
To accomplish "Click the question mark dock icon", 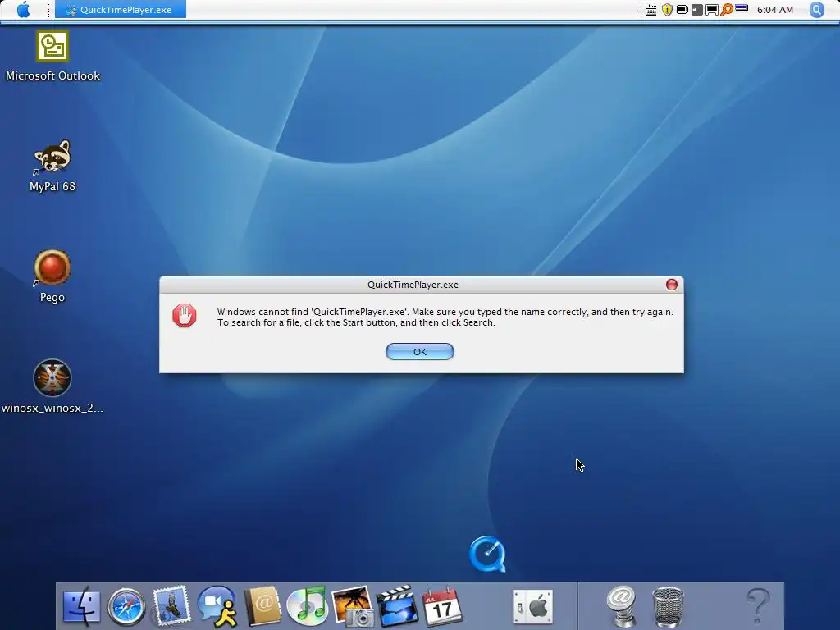I will tap(758, 607).
